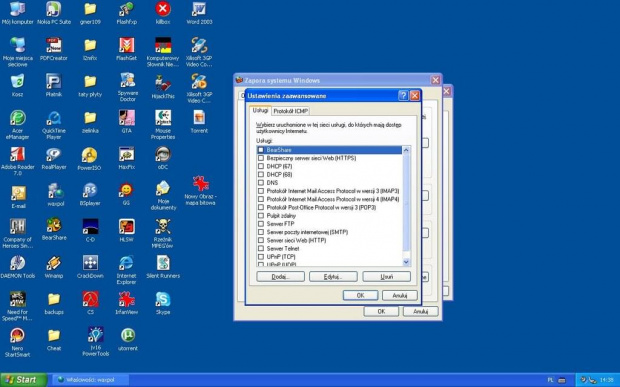Click the DAEMON Tools desktop icon
This screenshot has width=620, height=387.
17,267
